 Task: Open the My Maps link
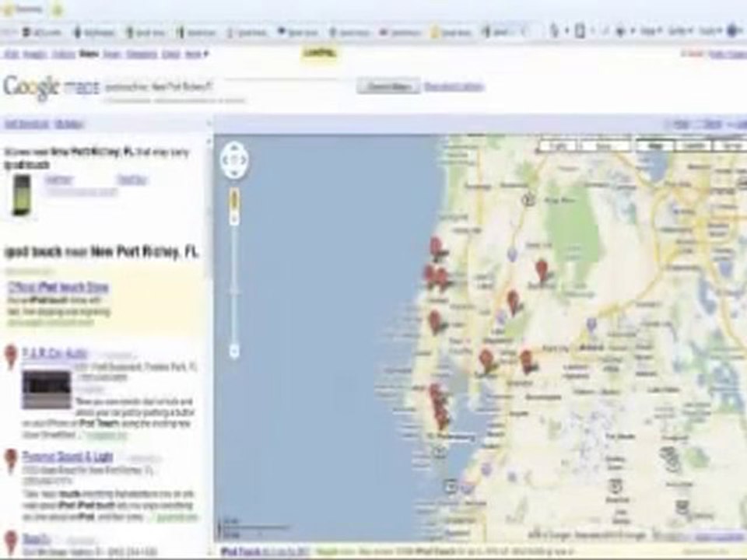click(x=69, y=124)
